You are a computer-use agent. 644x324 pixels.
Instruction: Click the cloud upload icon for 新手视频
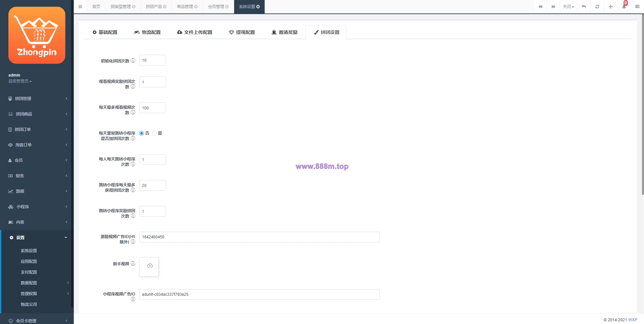point(150,266)
